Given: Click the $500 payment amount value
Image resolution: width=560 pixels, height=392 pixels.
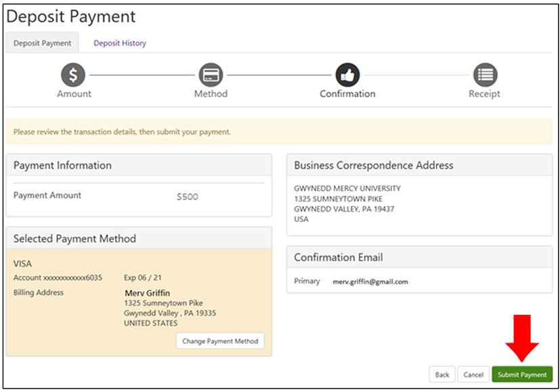Looking at the screenshot, I should [187, 197].
